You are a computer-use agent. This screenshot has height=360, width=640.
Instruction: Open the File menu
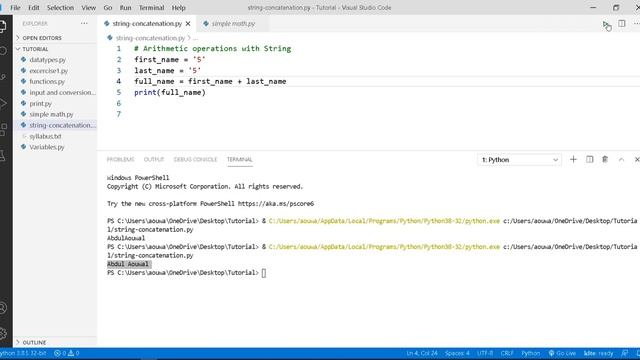pos(15,8)
